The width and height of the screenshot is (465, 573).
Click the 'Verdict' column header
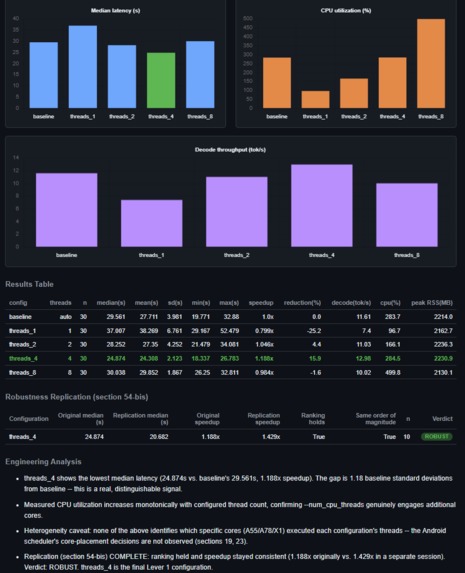click(442, 419)
